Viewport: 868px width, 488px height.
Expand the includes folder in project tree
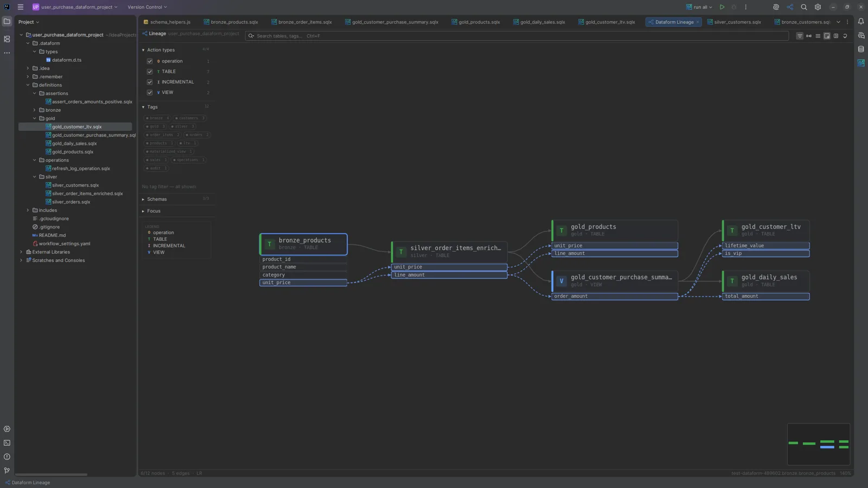tap(28, 210)
